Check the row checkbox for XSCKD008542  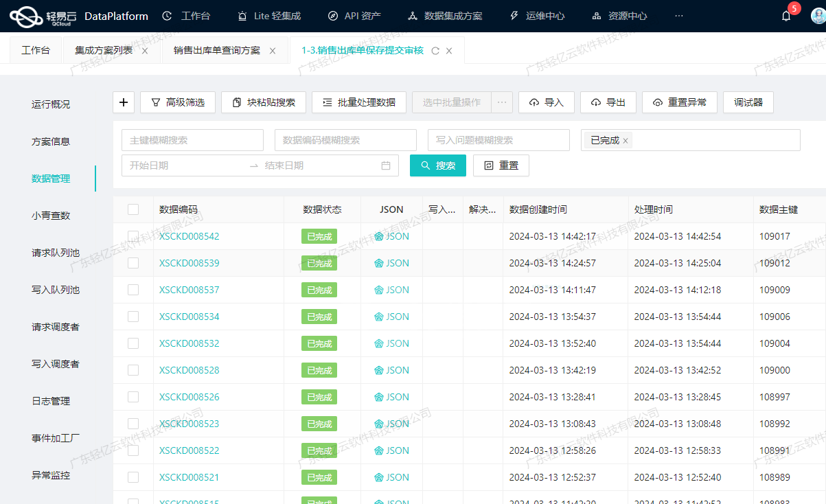point(133,236)
